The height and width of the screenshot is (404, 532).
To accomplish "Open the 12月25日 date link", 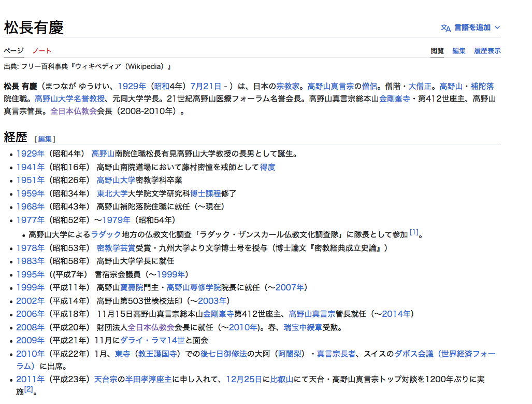I will pyautogui.click(x=244, y=379).
